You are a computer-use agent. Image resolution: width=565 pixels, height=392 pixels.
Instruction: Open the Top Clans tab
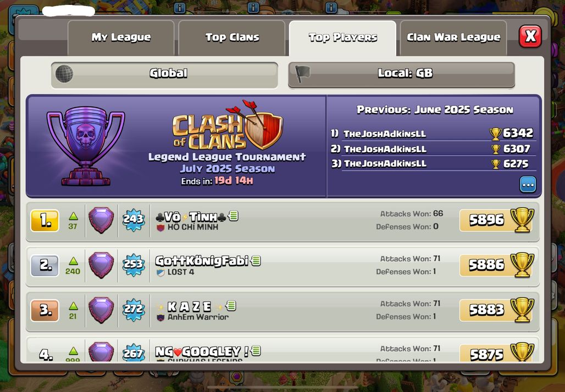[232, 38]
